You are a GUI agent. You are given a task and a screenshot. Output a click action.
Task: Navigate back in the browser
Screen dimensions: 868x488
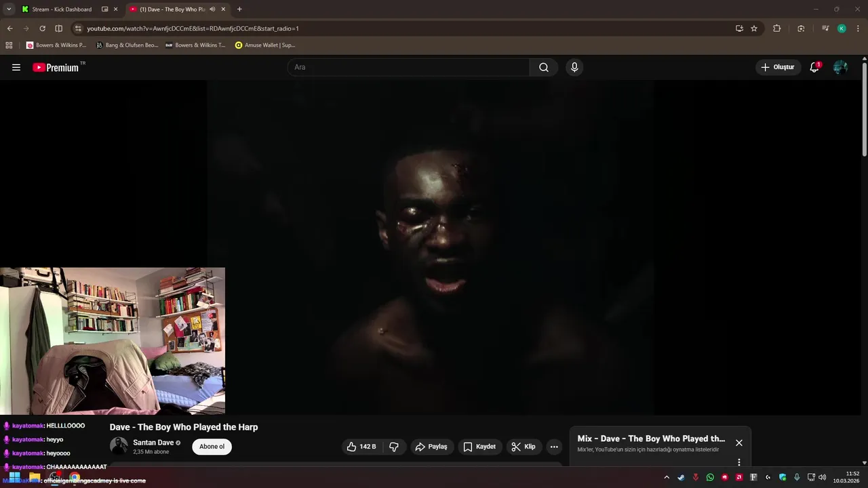tap(10, 28)
